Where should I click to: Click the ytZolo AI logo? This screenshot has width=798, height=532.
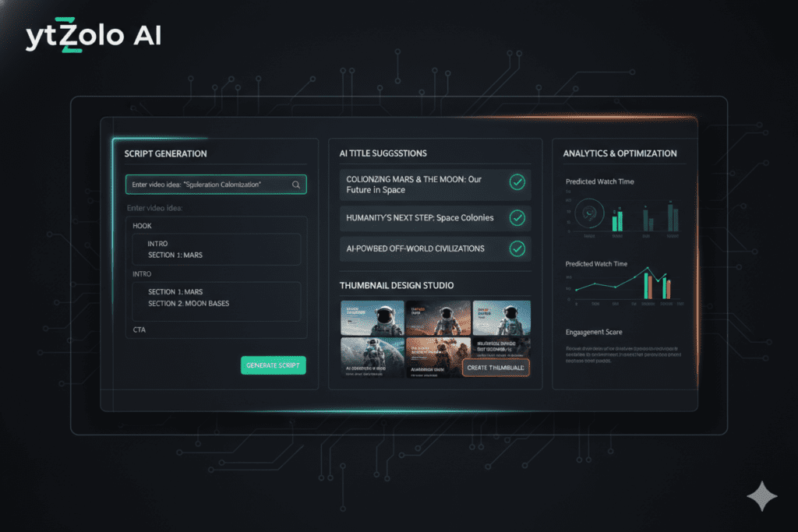[93, 37]
